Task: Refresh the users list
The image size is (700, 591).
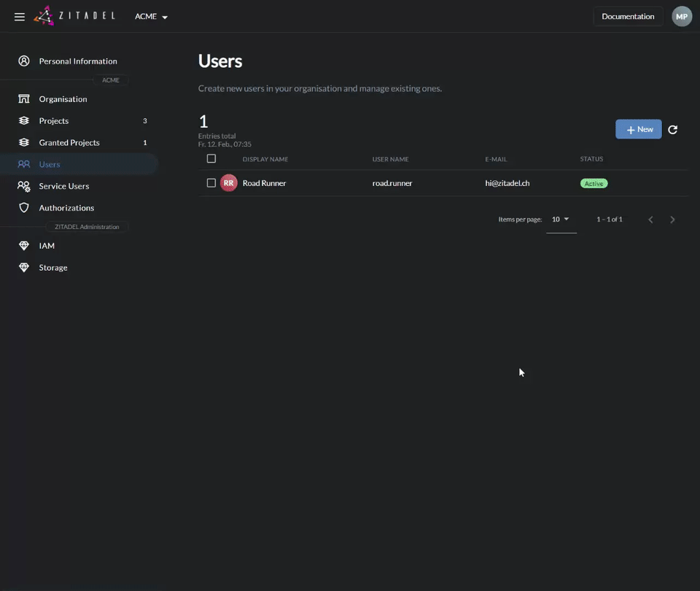Action: [x=672, y=128]
